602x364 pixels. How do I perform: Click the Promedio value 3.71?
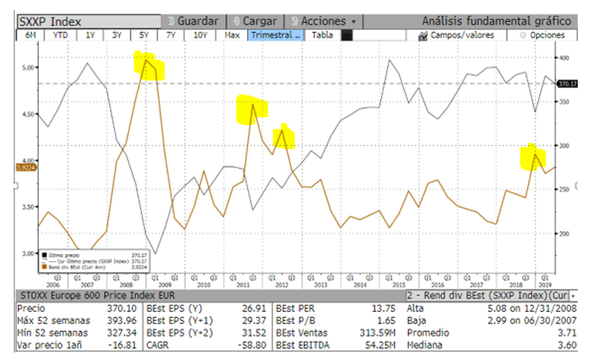click(568, 333)
